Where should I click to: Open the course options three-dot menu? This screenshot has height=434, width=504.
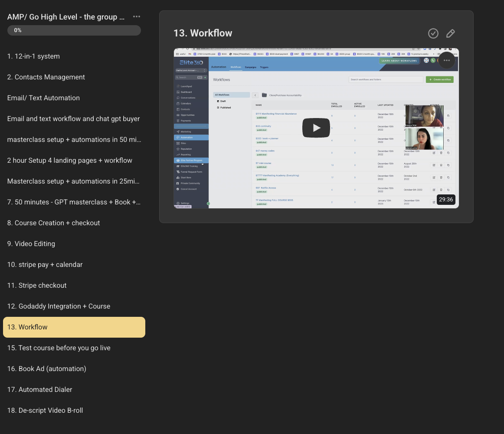pyautogui.click(x=137, y=17)
